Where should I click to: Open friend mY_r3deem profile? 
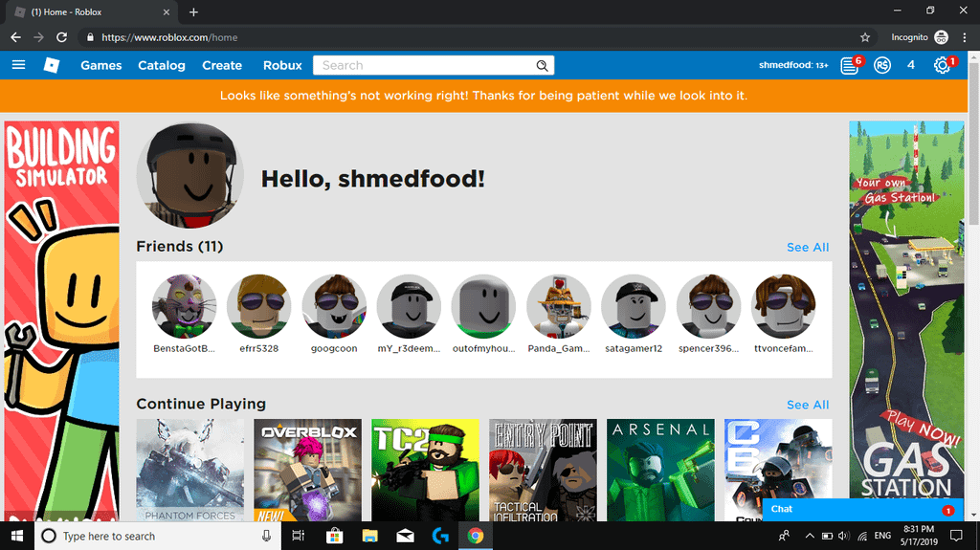click(x=409, y=314)
